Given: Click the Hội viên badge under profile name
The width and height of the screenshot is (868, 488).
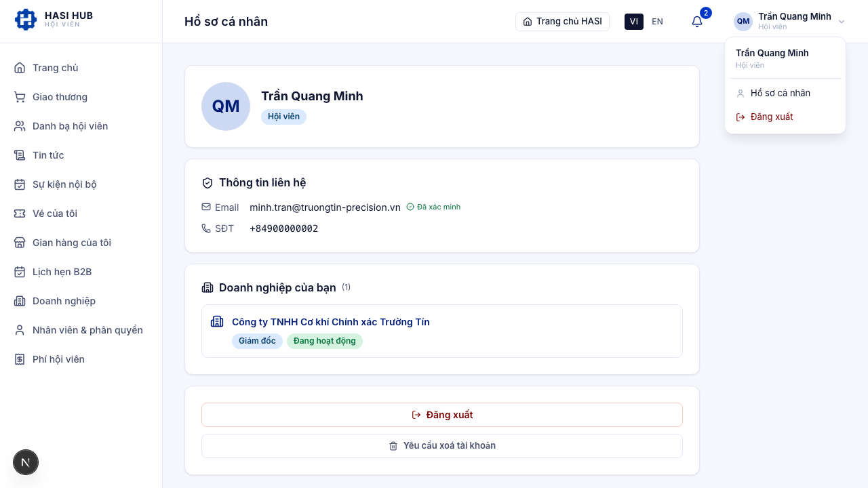Looking at the screenshot, I should (283, 117).
